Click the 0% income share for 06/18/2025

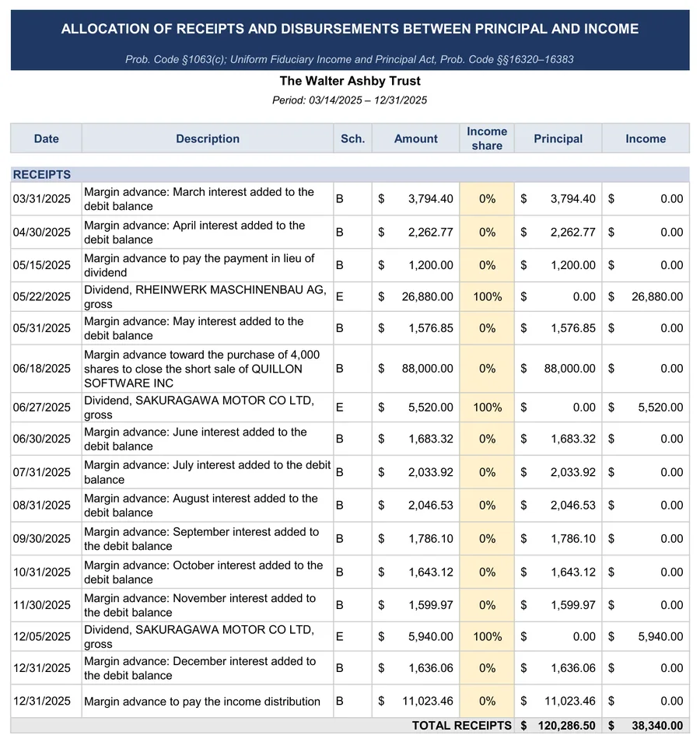(487, 369)
